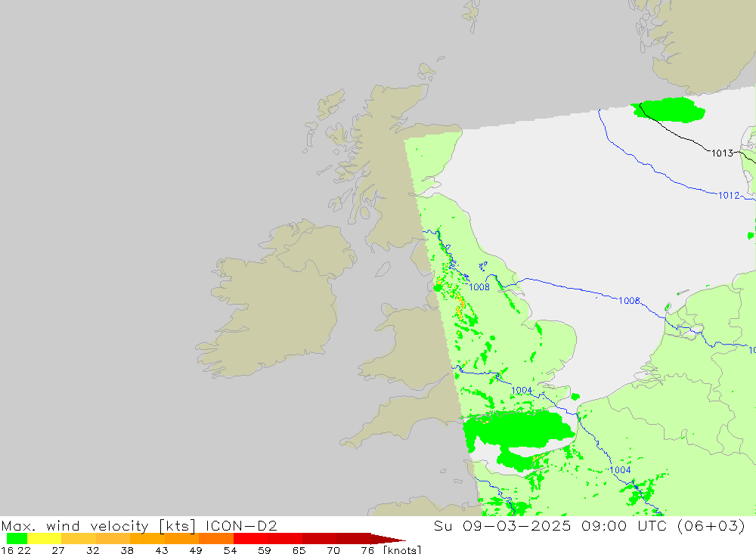Click the legend swatch between 38 and 43
The image size is (756, 554).
[x=147, y=539]
